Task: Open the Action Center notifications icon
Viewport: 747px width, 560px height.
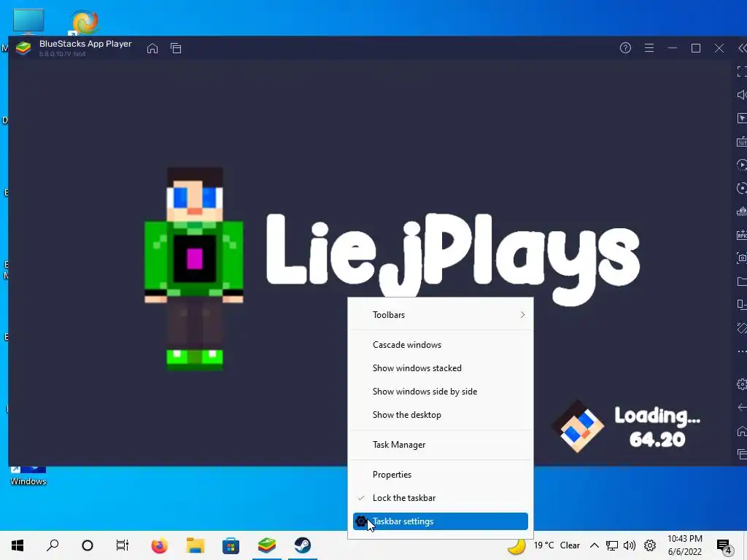Action: pyautogui.click(x=724, y=545)
